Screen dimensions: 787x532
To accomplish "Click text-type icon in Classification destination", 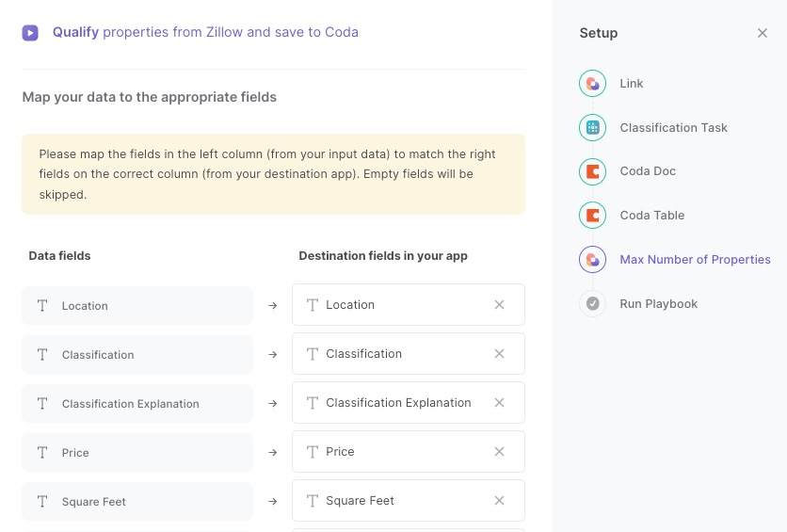I will tap(313, 354).
